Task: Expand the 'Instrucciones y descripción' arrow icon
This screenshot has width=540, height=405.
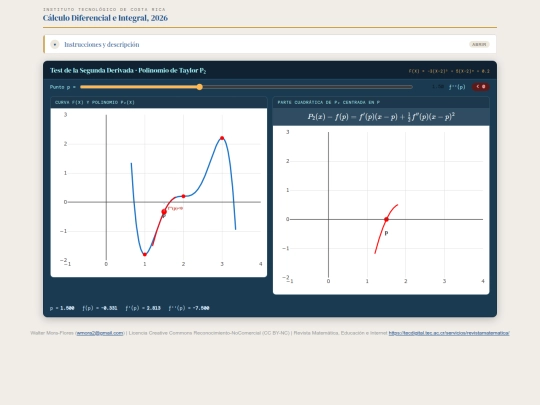Action: pos(55,44)
